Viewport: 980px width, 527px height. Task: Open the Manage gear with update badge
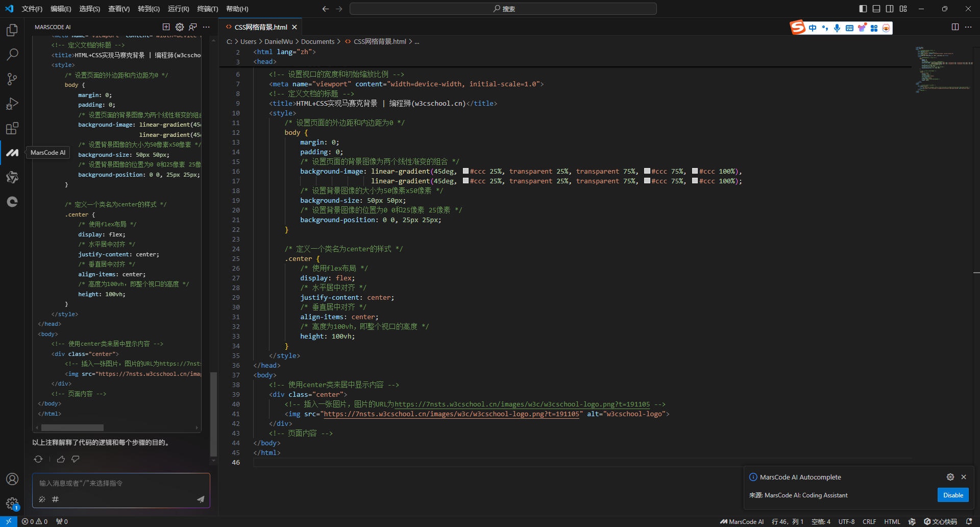click(x=12, y=504)
